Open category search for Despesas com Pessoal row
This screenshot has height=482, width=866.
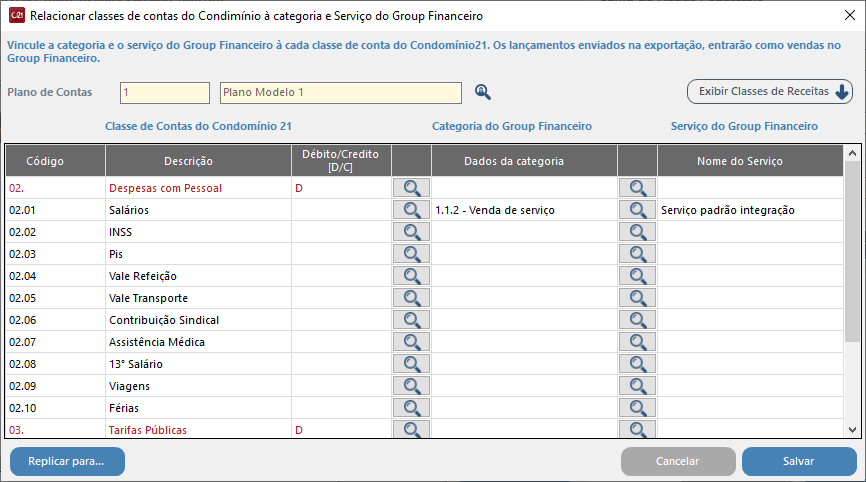coord(411,188)
